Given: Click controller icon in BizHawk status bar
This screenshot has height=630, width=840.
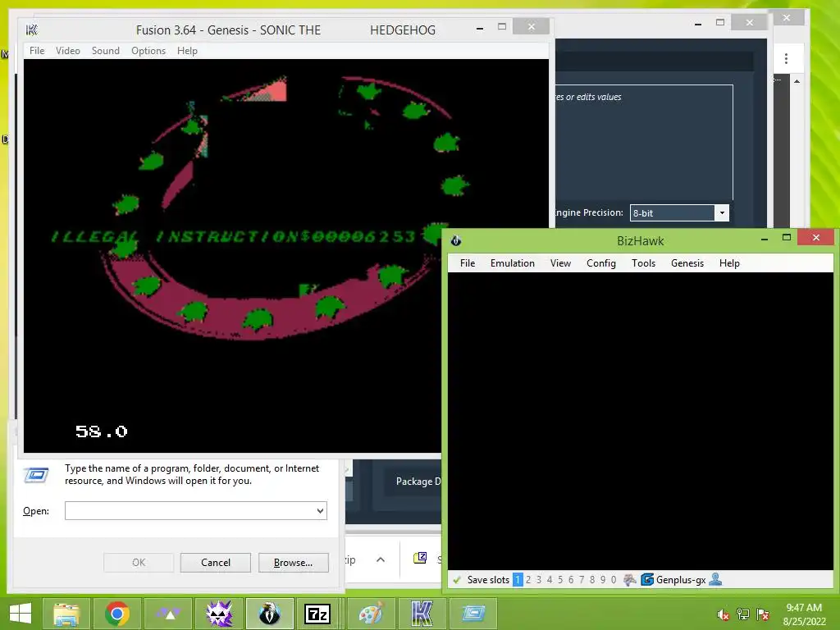Looking at the screenshot, I should pos(630,580).
